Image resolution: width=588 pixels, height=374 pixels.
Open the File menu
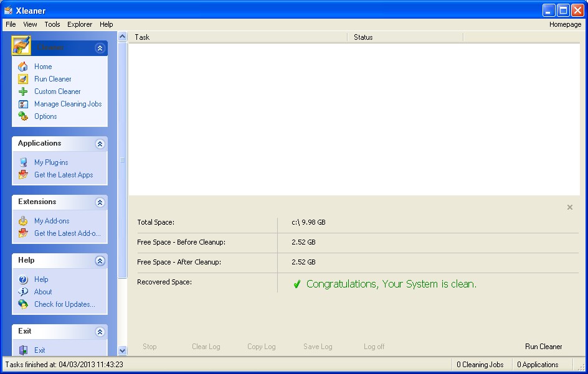click(x=11, y=24)
